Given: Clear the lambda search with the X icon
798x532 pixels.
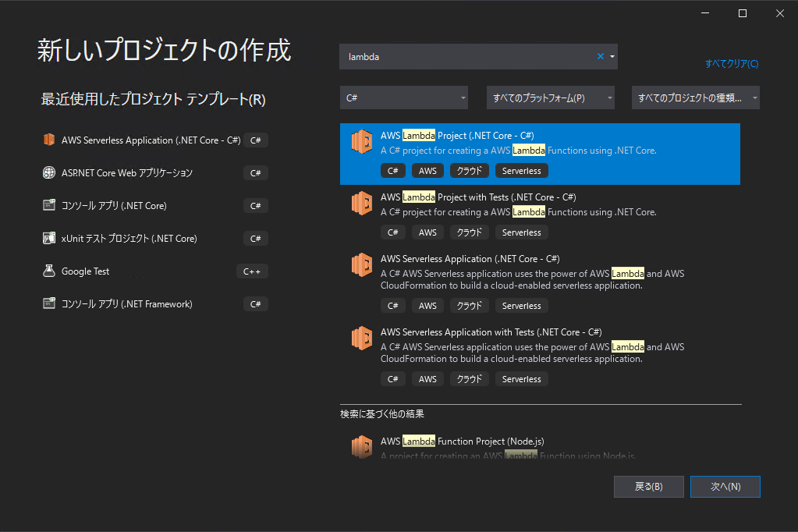Looking at the screenshot, I should tap(599, 55).
